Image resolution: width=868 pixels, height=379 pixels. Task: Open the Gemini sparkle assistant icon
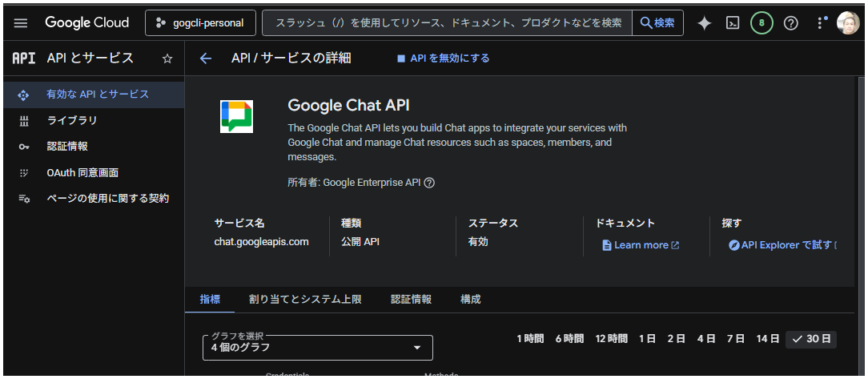(704, 22)
